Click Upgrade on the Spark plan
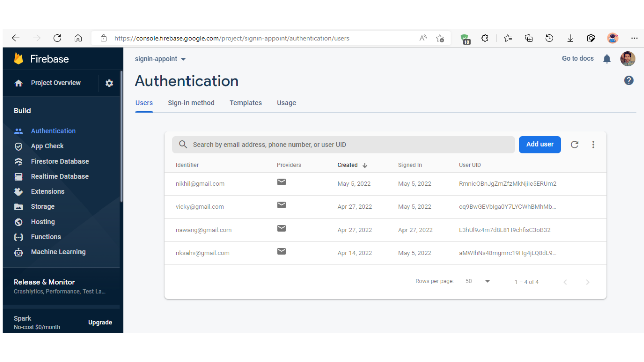The width and height of the screenshot is (644, 362). tap(100, 322)
